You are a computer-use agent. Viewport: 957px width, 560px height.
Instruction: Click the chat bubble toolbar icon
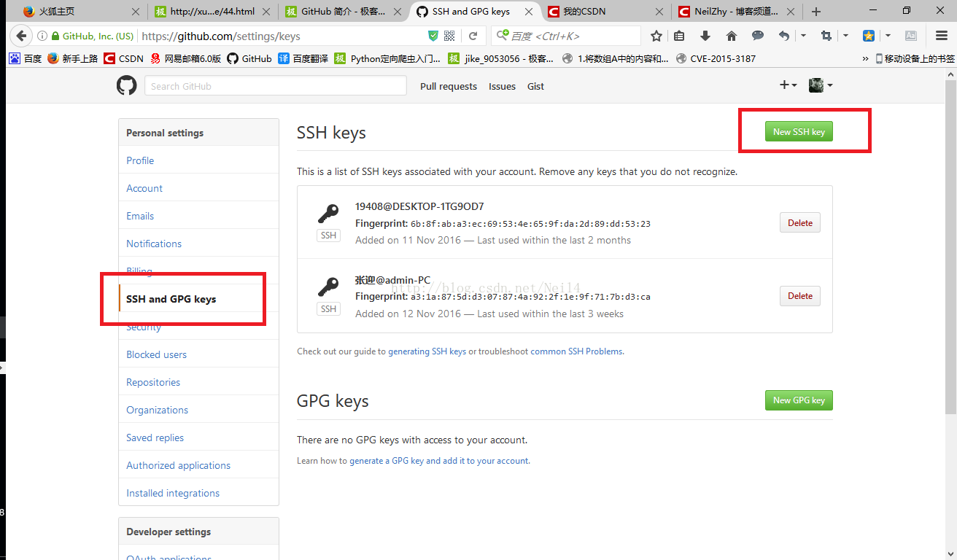758,36
